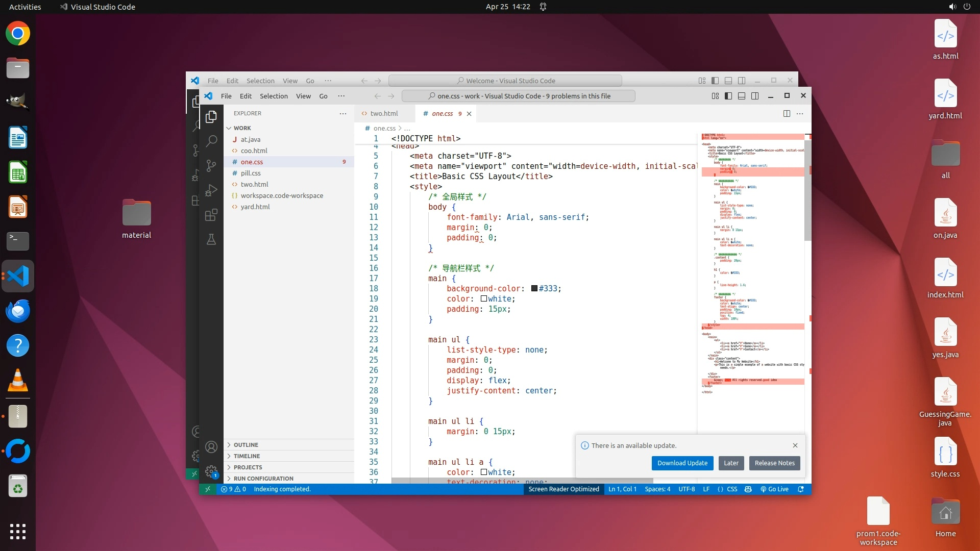Toggle Primary Side Bar visibility

click(x=728, y=96)
